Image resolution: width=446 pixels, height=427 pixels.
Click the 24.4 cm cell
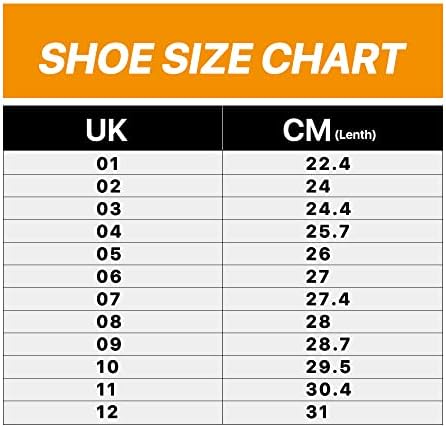[333, 208]
